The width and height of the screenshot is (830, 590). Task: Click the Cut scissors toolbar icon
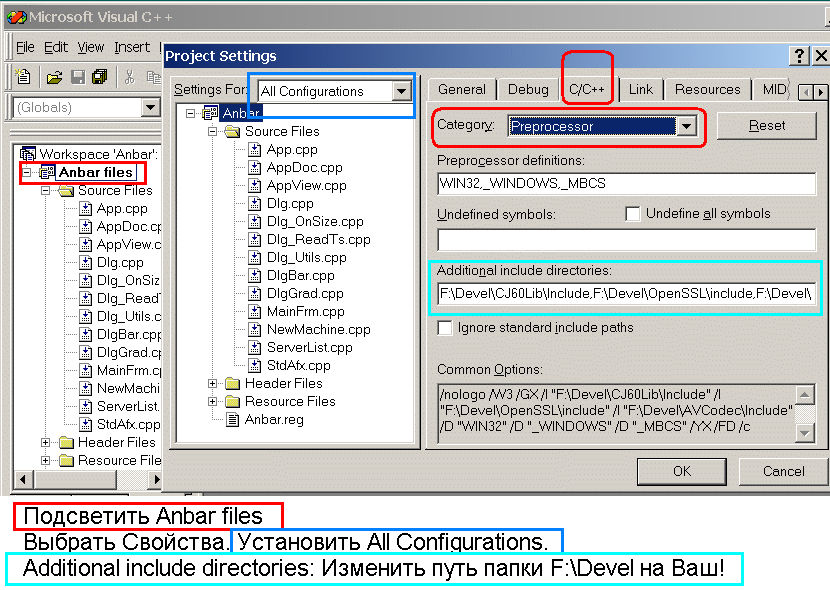pyautogui.click(x=129, y=77)
